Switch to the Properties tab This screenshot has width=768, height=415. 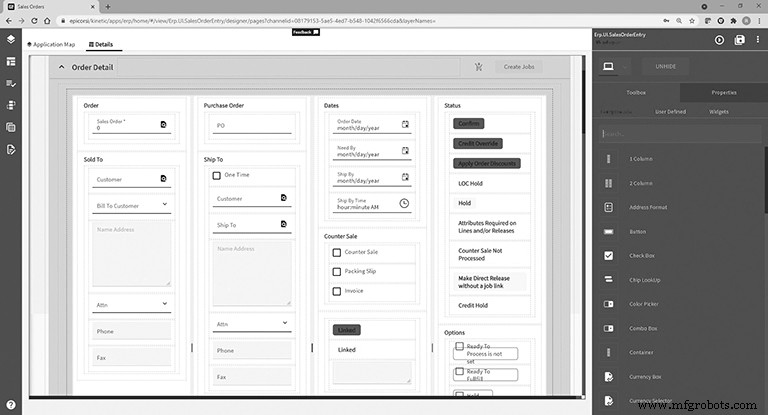pyautogui.click(x=723, y=93)
